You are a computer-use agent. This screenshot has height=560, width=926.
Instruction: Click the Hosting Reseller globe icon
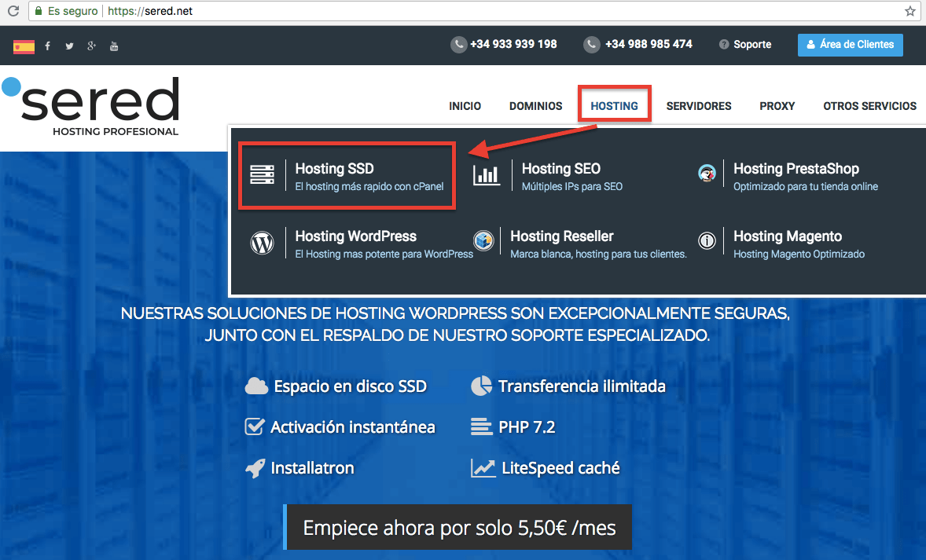tap(483, 240)
